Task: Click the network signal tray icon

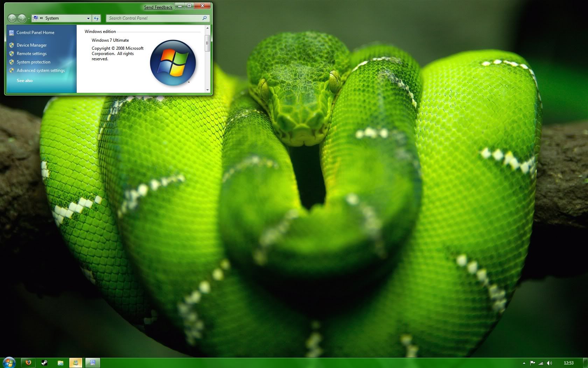Action: 541,363
